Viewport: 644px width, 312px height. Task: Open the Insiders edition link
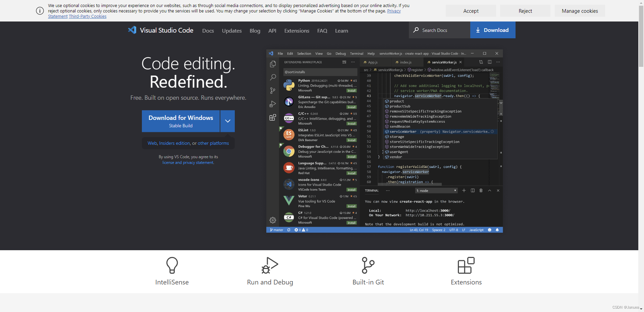(175, 143)
